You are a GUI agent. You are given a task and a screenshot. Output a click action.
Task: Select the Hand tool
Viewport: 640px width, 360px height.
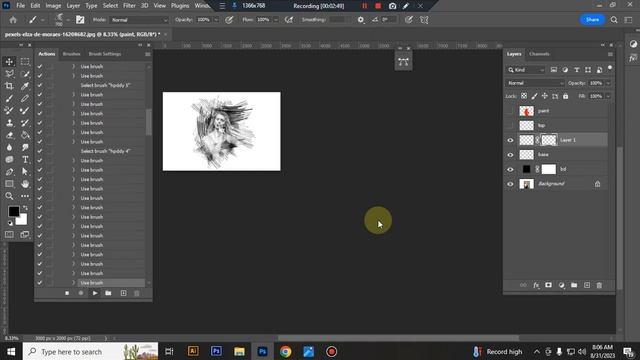[x=25, y=184]
